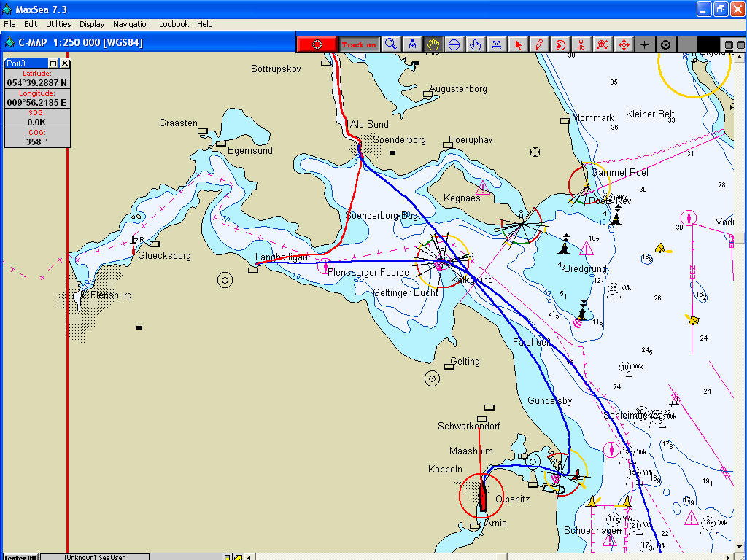Select the red arrow pointer tool
Viewport: 747px width, 560px height.
click(518, 44)
